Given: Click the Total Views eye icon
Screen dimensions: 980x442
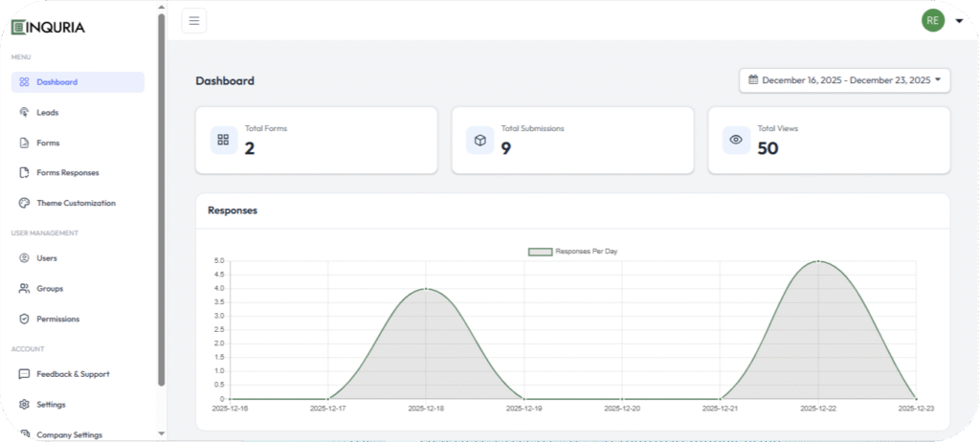Looking at the screenshot, I should [x=736, y=140].
